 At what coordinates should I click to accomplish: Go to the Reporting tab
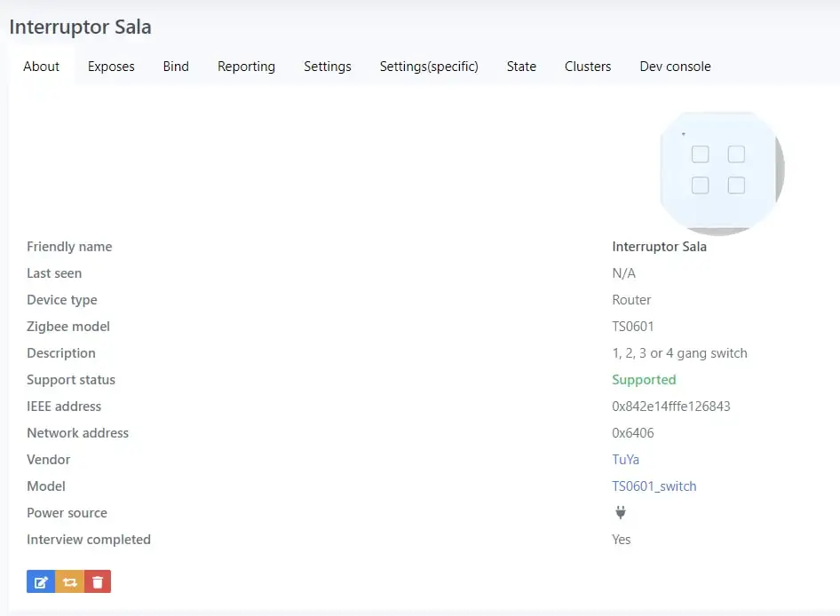click(246, 67)
